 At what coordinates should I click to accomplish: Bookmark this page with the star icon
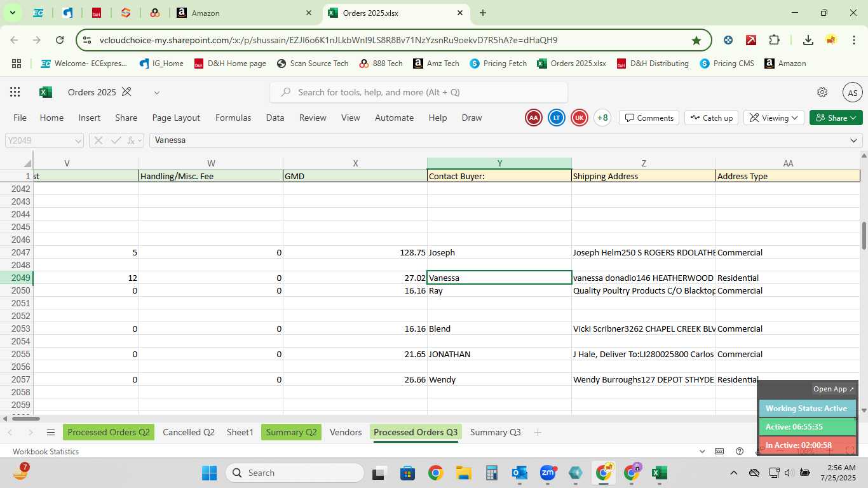click(696, 40)
